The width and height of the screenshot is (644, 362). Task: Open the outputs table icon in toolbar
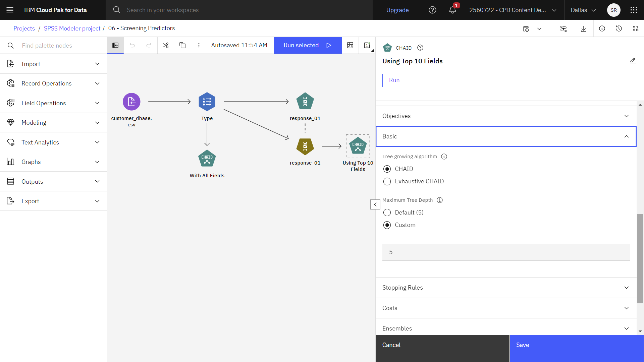[350, 45]
